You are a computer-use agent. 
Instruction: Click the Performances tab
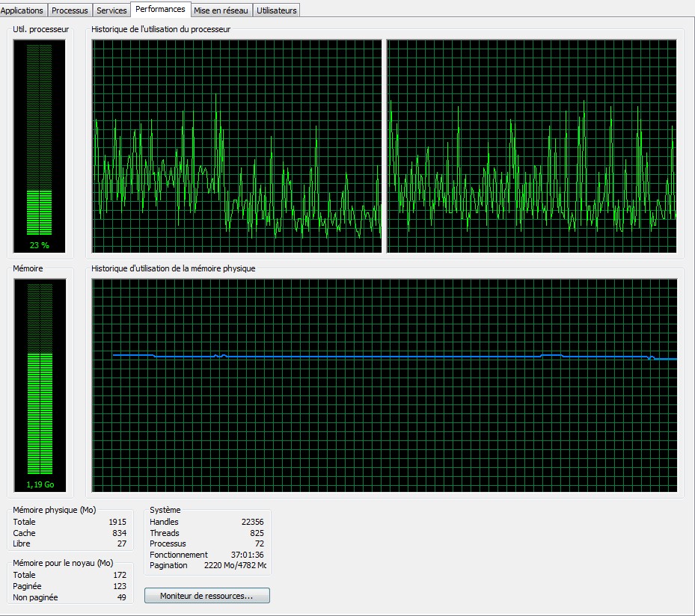[160, 9]
